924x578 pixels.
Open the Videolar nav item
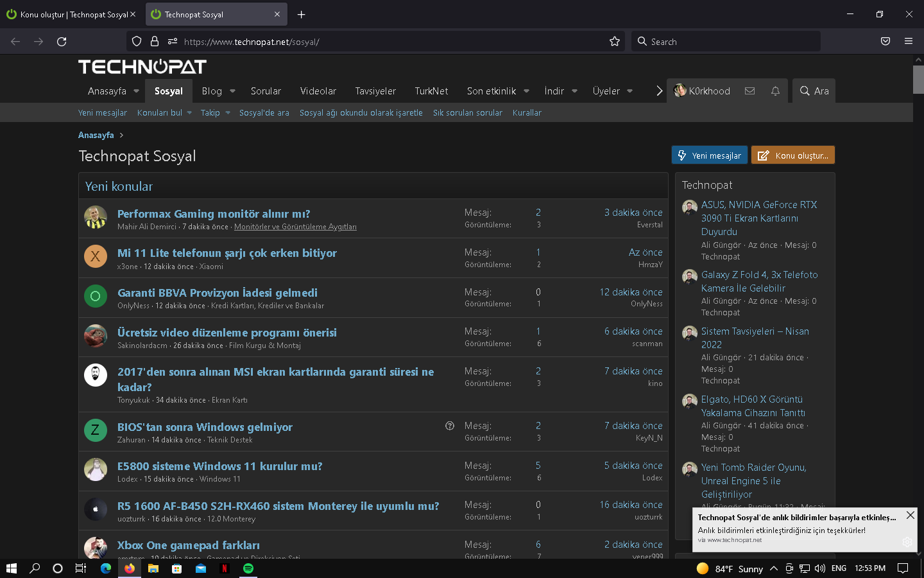point(318,91)
